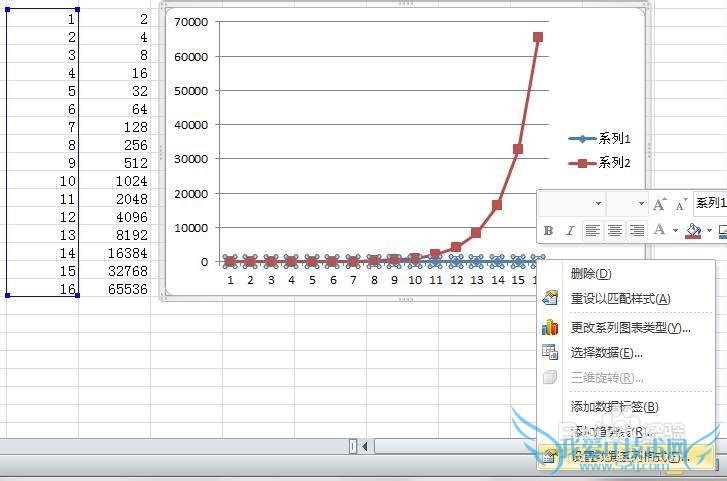Click the select data icon
The height and width of the screenshot is (481, 727).
coord(550,352)
